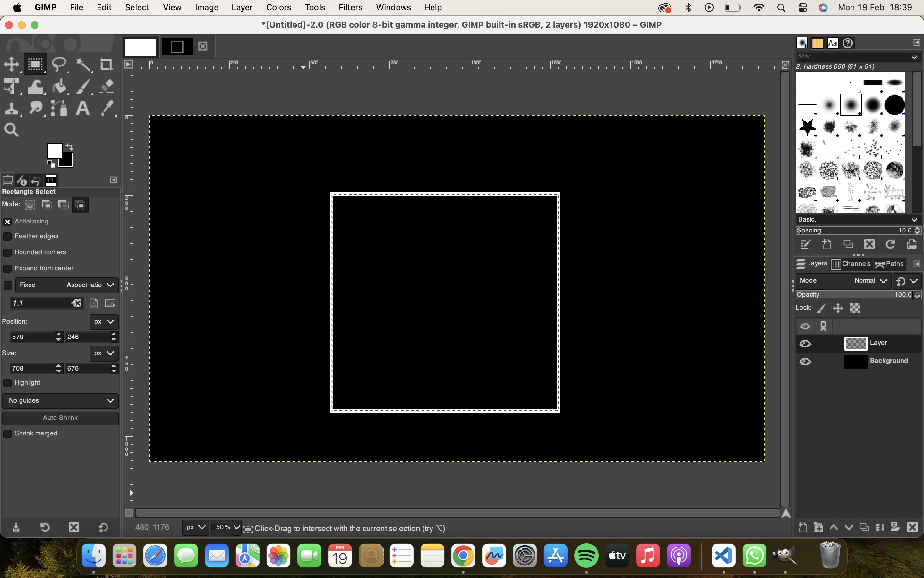Select the Paintbrush tool
Image resolution: width=924 pixels, height=578 pixels.
click(83, 86)
